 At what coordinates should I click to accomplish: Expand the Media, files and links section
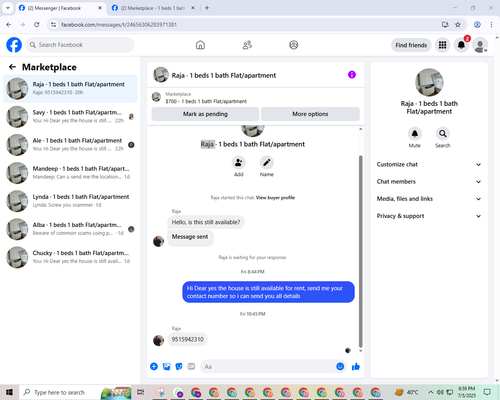(x=429, y=199)
